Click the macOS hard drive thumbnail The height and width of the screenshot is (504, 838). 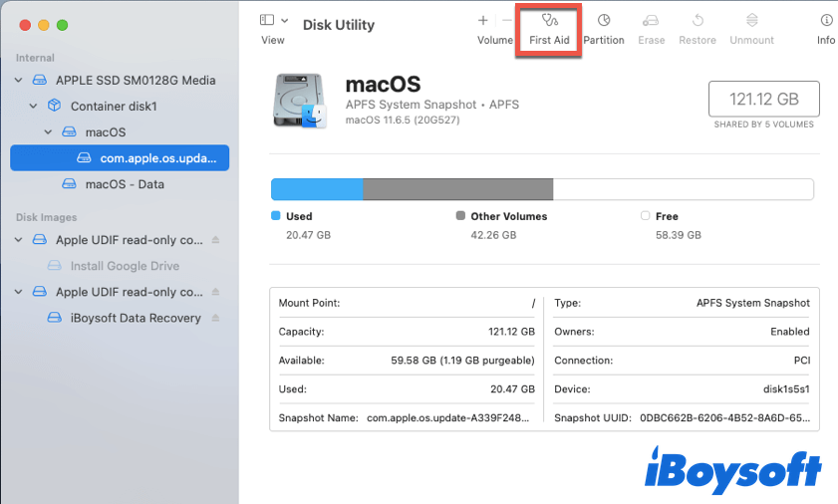point(300,102)
